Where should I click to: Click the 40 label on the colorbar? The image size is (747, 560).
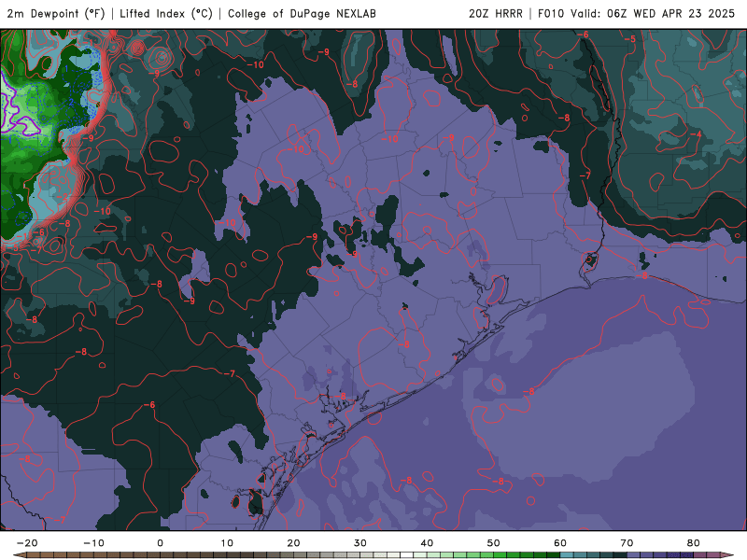(427, 543)
